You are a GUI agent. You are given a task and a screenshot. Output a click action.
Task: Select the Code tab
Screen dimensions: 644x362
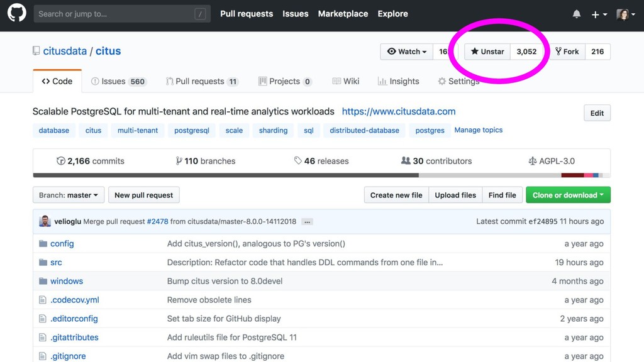(x=57, y=81)
